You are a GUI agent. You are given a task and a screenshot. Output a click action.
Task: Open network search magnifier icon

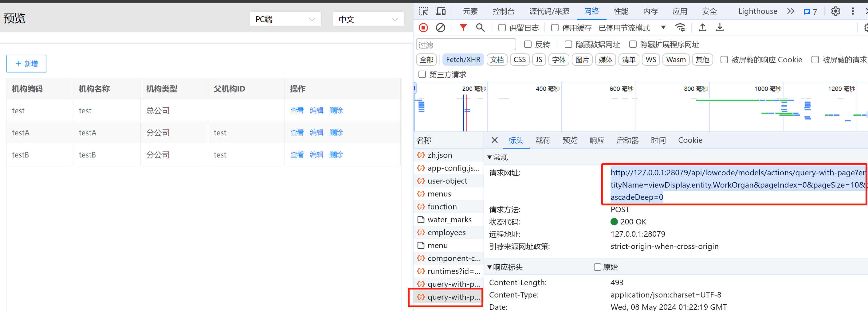[480, 28]
